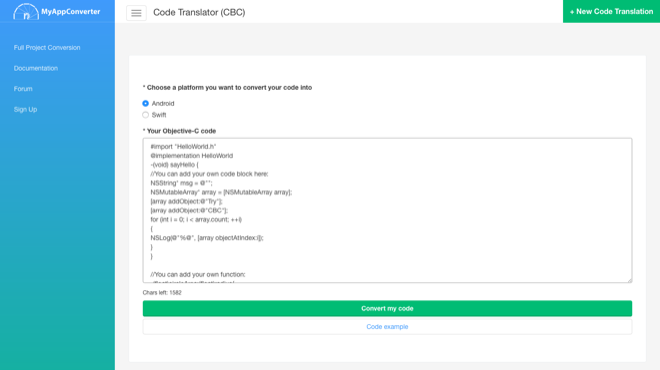Click the 'Choose a platform' label text
Image resolution: width=660 pixels, height=370 pixels.
227,88
